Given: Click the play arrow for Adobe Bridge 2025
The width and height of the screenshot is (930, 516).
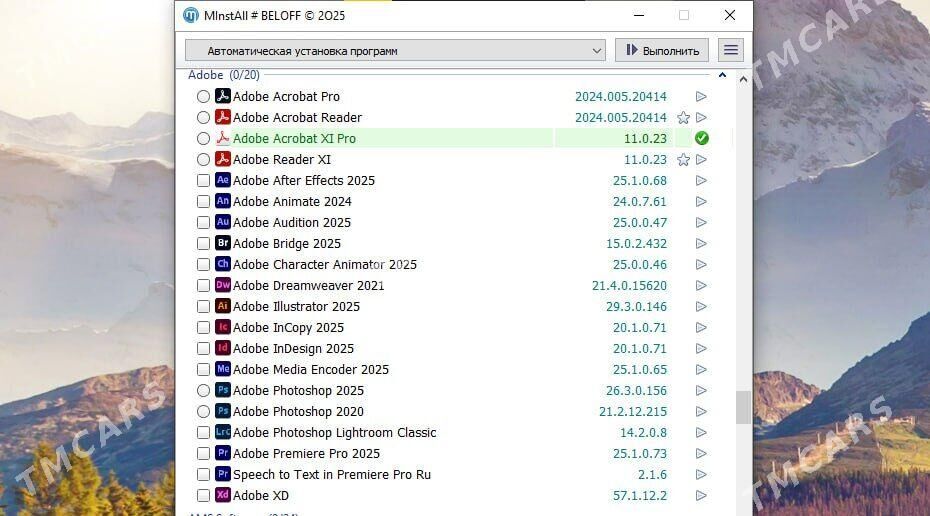Looking at the screenshot, I should (701, 243).
